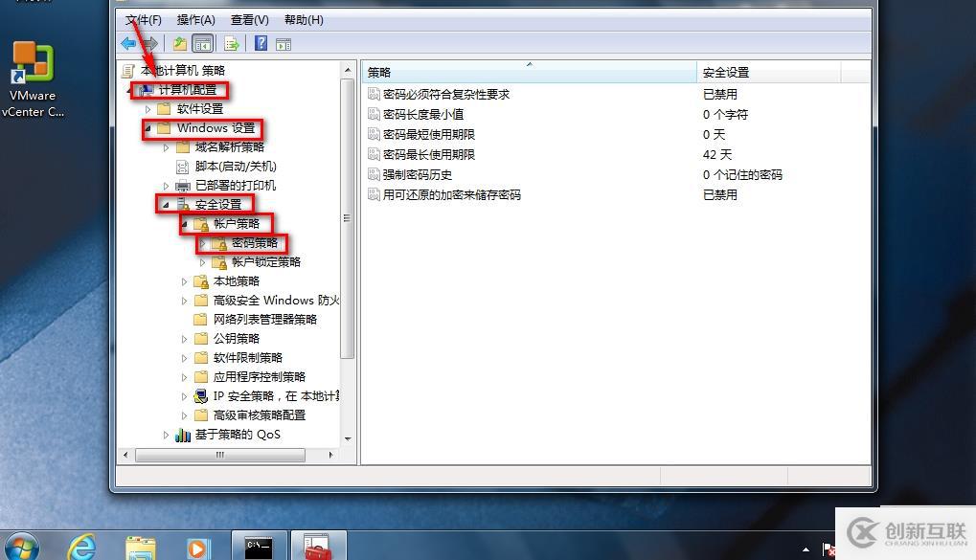Expand the 软件限制策略 node arrow

[x=184, y=358]
